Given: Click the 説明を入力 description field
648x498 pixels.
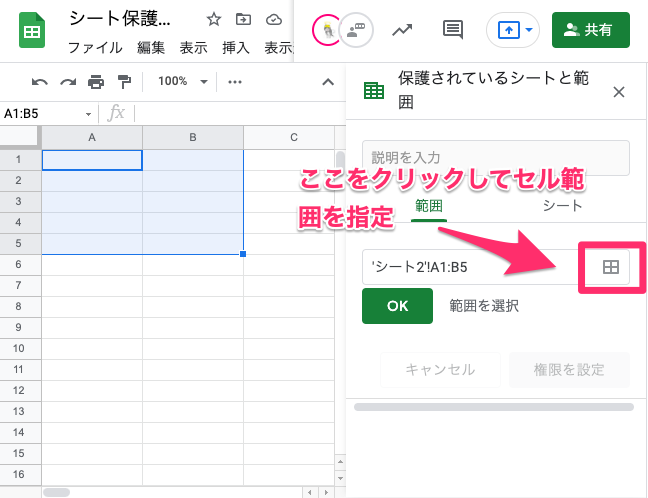Looking at the screenshot, I should pyautogui.click(x=496, y=158).
